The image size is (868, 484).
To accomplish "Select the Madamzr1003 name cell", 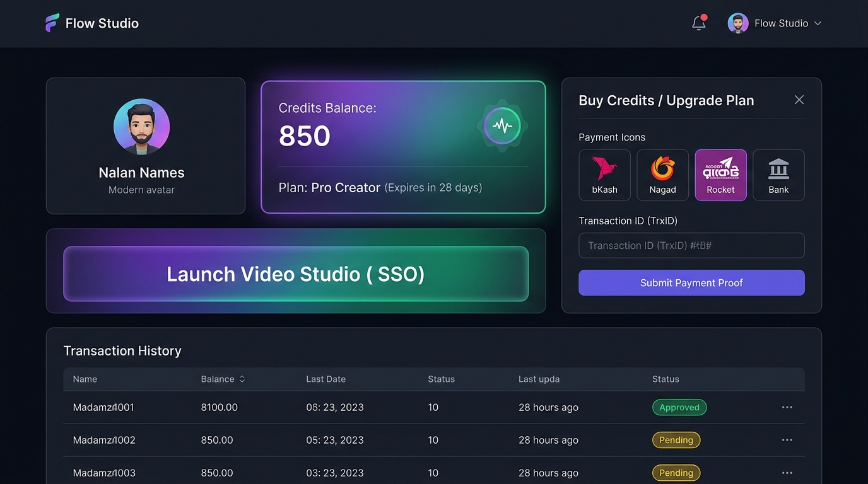I will (104, 473).
